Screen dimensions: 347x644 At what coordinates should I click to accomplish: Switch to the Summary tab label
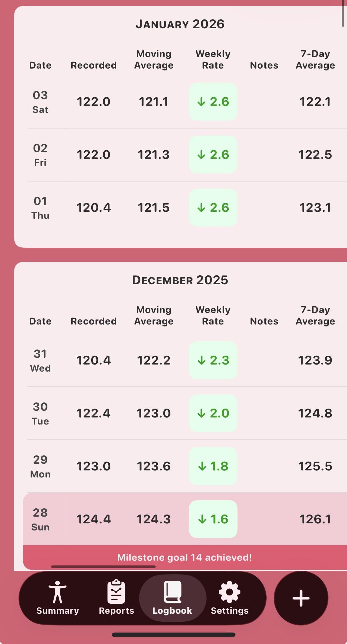coord(57,610)
